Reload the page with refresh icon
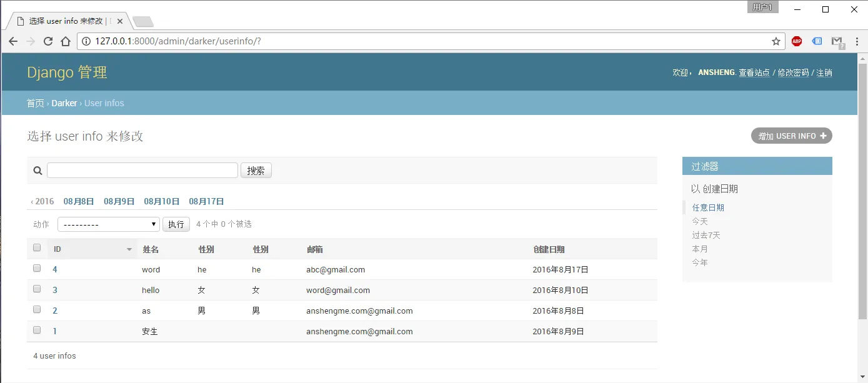 (x=48, y=42)
